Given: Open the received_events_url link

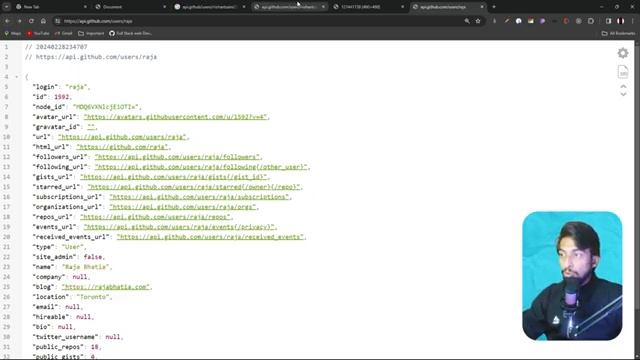Looking at the screenshot, I should pos(211,237).
